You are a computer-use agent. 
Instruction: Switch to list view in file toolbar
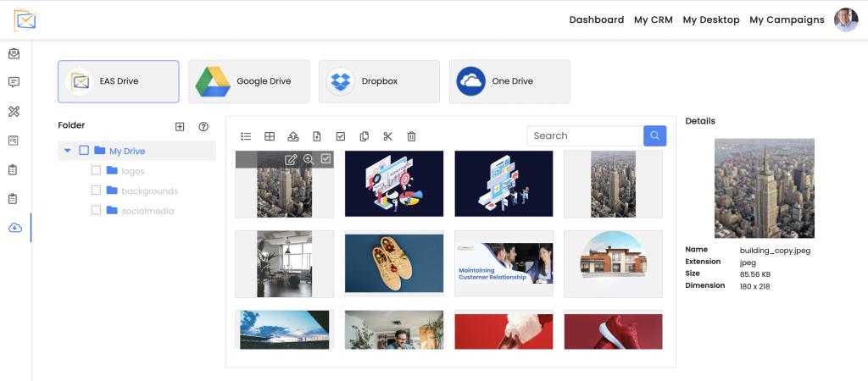click(246, 136)
